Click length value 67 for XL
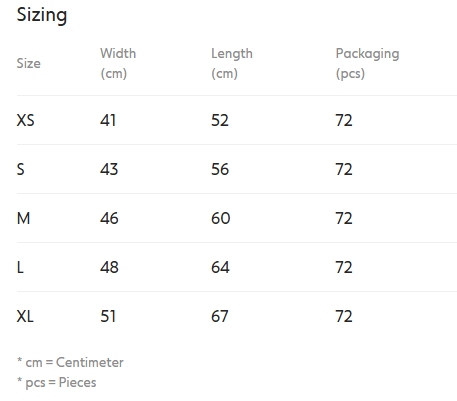Image resolution: width=457 pixels, height=401 pixels. [220, 316]
